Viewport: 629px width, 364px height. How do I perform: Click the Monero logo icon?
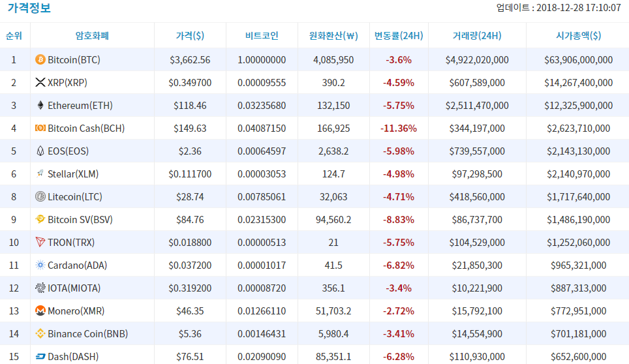click(x=40, y=311)
